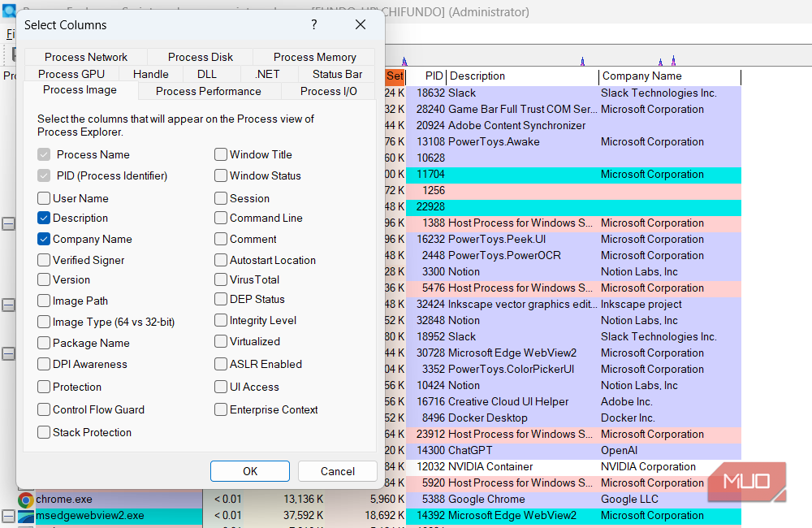Select the Handle tab
The width and height of the screenshot is (812, 528).
(x=151, y=74)
